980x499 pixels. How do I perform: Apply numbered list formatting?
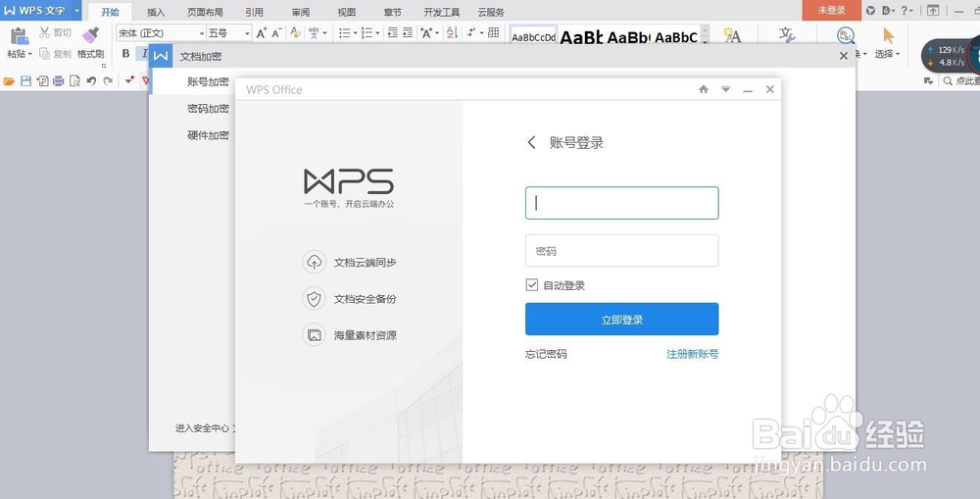pos(367,33)
